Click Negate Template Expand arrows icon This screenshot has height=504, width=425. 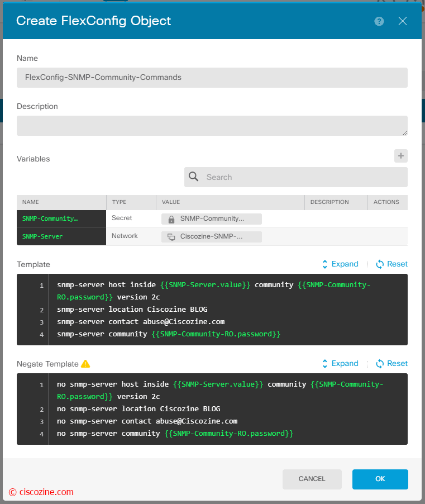[325, 364]
